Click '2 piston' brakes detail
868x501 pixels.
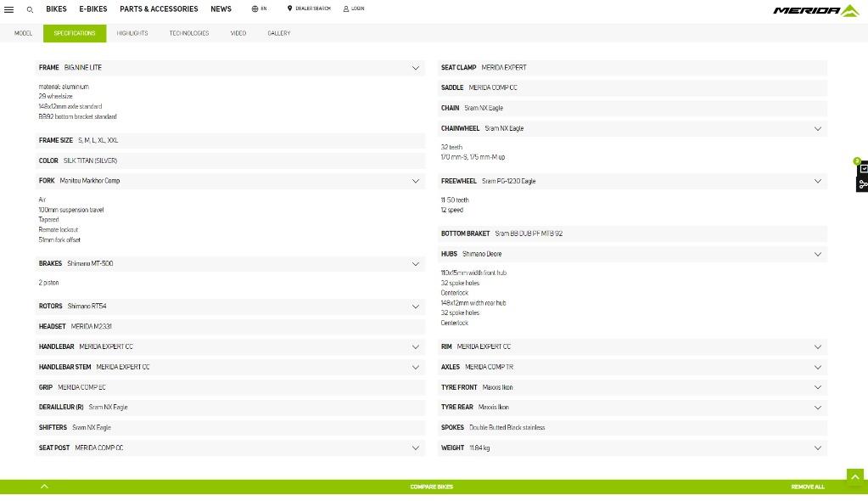(48, 283)
